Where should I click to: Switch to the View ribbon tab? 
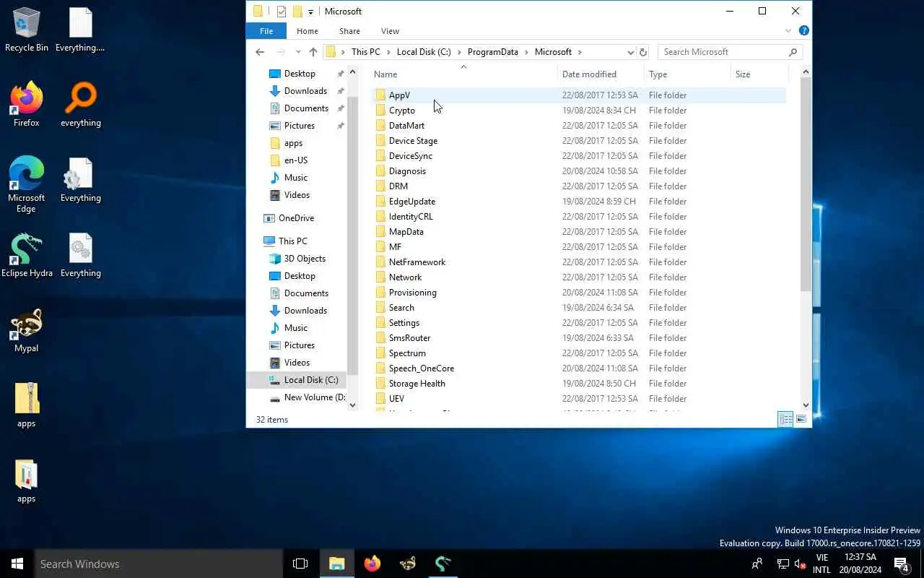coord(390,31)
